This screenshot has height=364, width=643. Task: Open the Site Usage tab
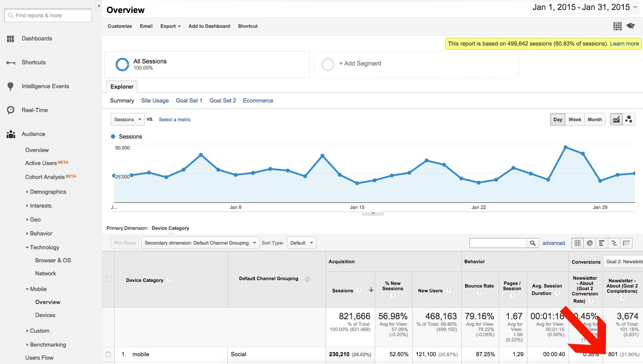[155, 100]
